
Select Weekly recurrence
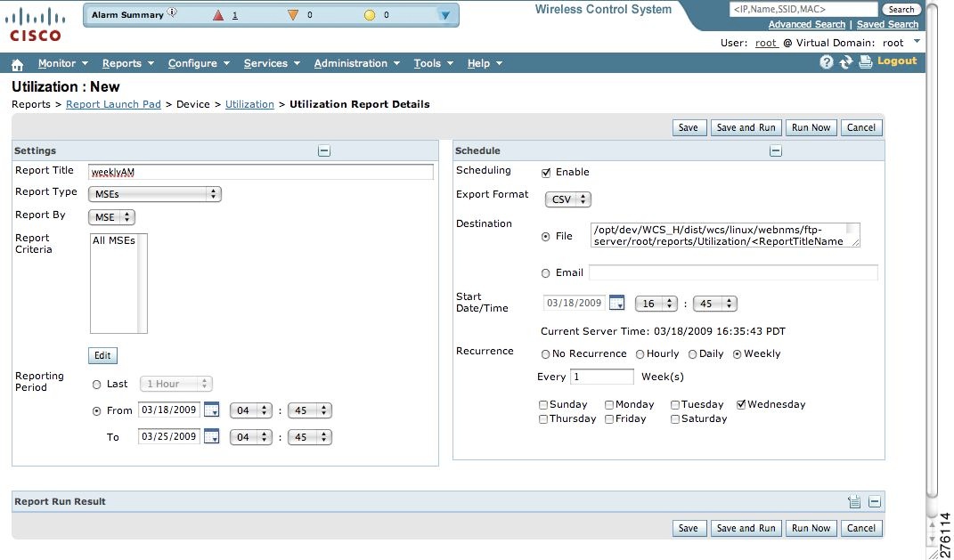tap(738, 354)
